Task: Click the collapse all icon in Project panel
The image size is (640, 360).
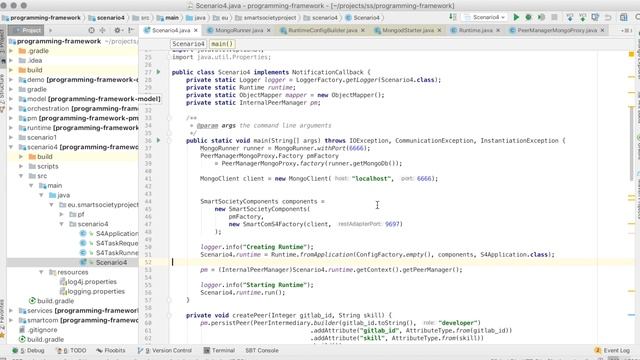Action: pyautogui.click(x=102, y=30)
